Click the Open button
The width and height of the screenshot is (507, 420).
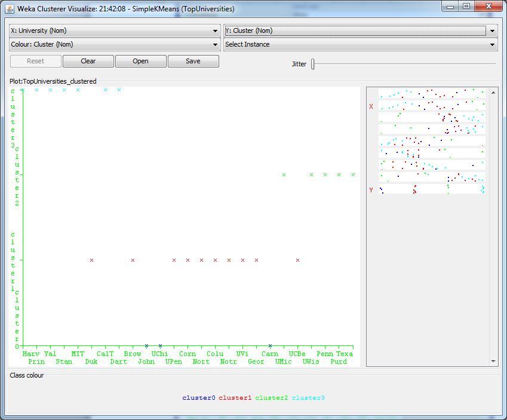141,61
